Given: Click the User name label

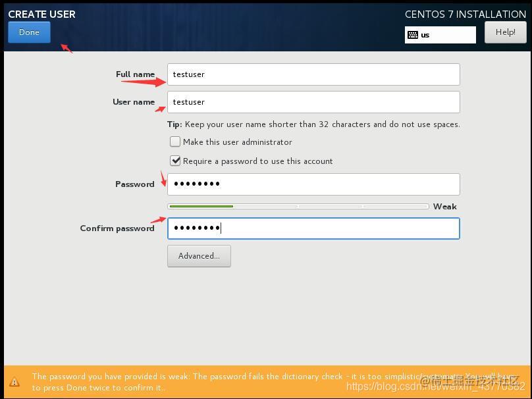Looking at the screenshot, I should [134, 102].
